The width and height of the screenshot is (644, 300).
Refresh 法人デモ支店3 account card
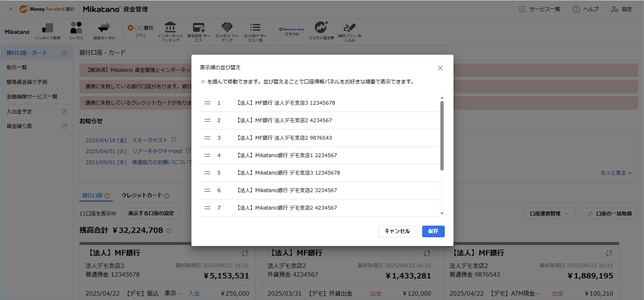pos(245,253)
